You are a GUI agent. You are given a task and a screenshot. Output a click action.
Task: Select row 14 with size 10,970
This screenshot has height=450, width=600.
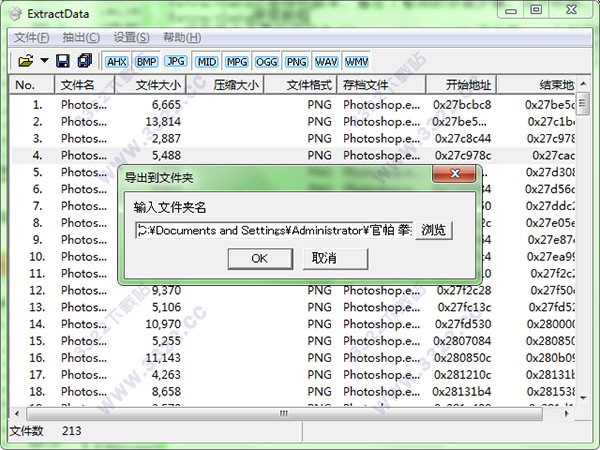point(293,324)
